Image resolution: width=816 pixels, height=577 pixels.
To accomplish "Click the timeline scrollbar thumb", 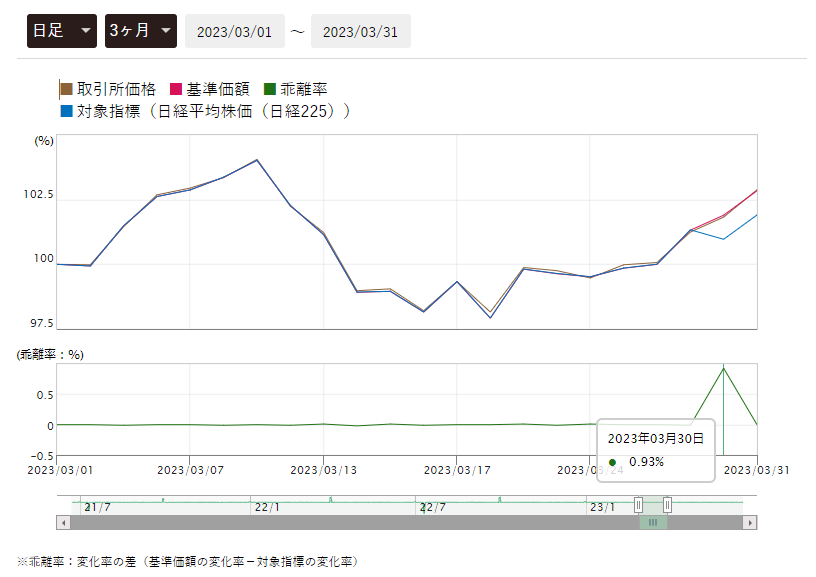I will pyautogui.click(x=654, y=521).
